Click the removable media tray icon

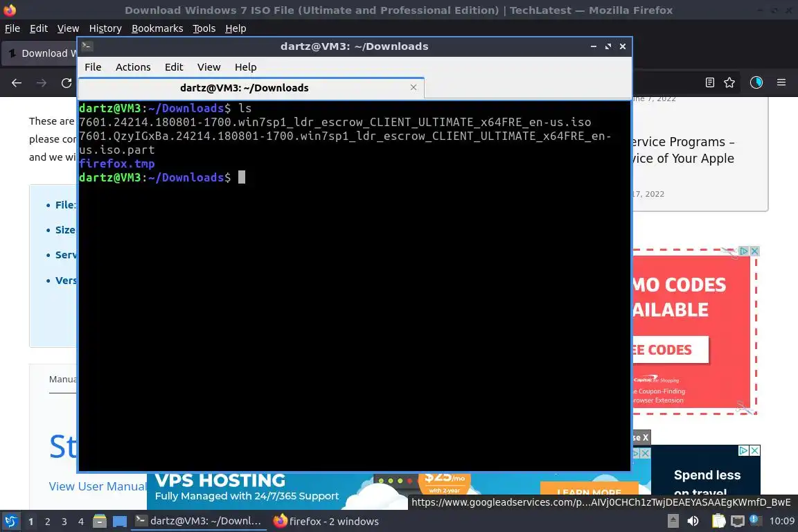pos(673,521)
